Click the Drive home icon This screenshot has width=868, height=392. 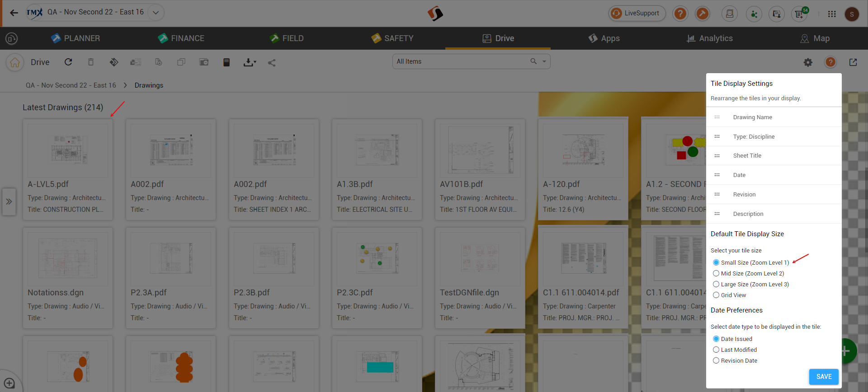(15, 62)
